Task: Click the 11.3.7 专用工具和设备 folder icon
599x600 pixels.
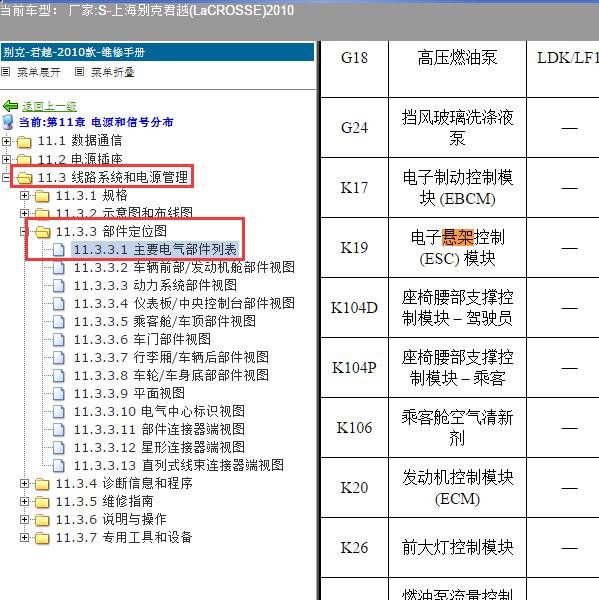Action: [x=42, y=538]
